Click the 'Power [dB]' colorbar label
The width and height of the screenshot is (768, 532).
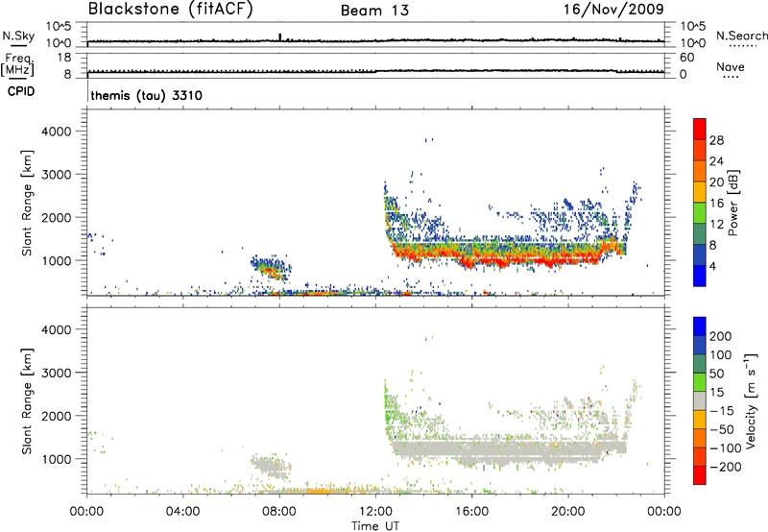pyautogui.click(x=733, y=203)
